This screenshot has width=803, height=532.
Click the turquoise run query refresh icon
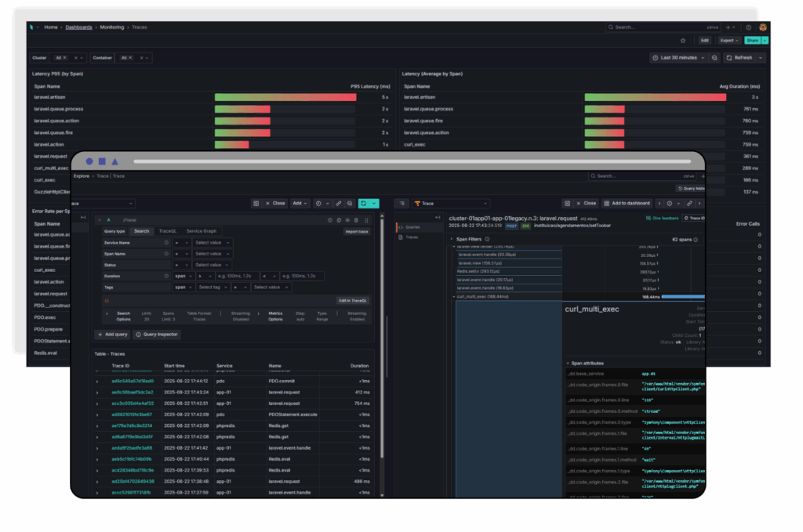click(364, 203)
